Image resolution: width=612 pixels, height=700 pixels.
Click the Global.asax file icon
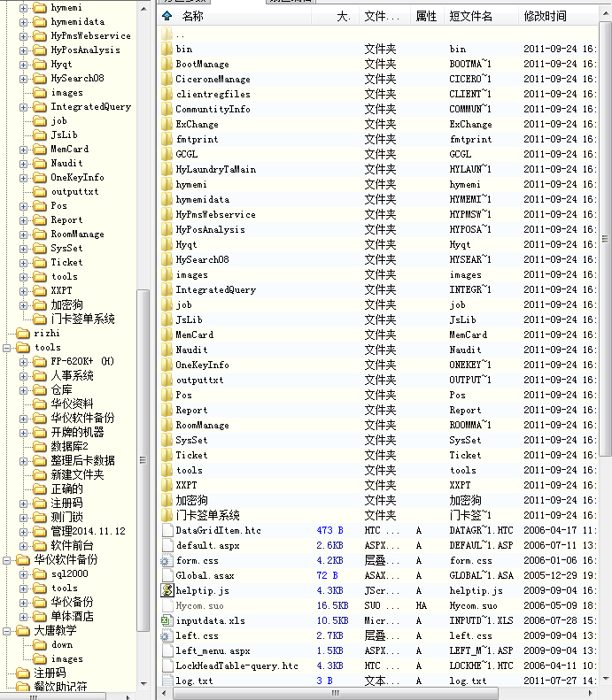pyautogui.click(x=167, y=575)
